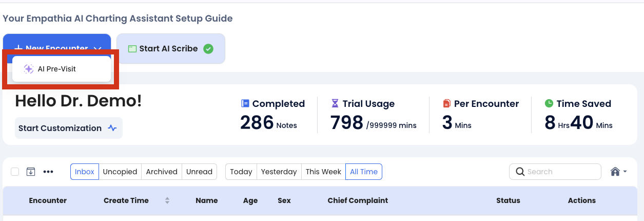This screenshot has height=221, width=644.
Task: Click the download/archive icon beside the checkbox
Action: coord(31,172)
